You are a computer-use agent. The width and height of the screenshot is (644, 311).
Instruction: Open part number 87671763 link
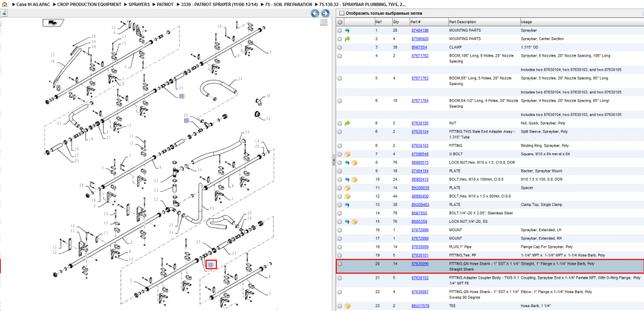(x=420, y=78)
